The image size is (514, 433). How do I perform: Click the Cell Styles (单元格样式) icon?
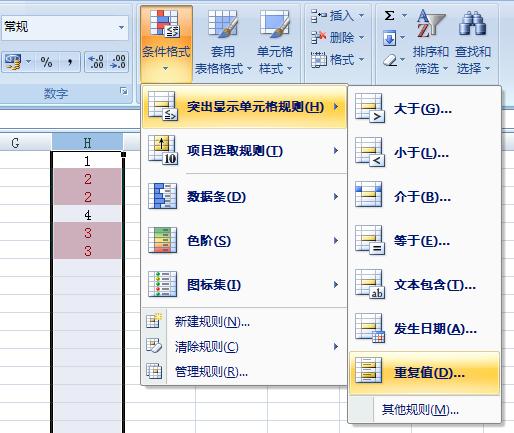275,24
